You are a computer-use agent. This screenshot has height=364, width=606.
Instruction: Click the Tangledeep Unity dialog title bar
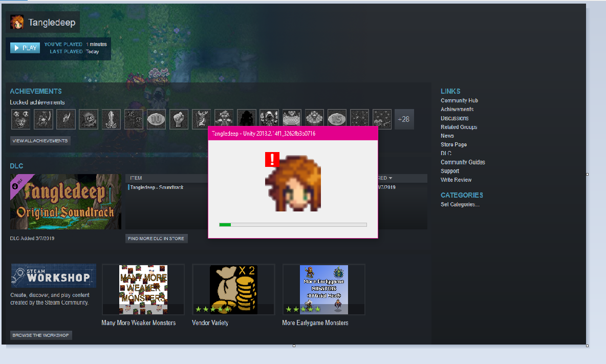pyautogui.click(x=293, y=133)
